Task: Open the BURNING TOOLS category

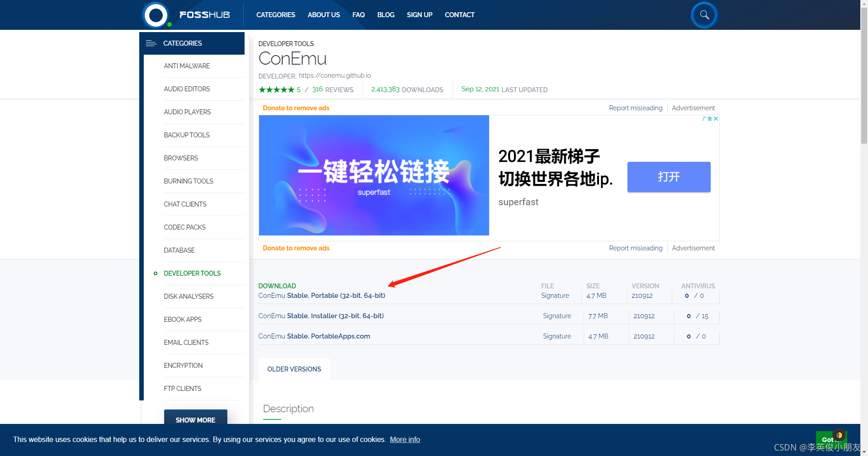Action: [x=189, y=181]
